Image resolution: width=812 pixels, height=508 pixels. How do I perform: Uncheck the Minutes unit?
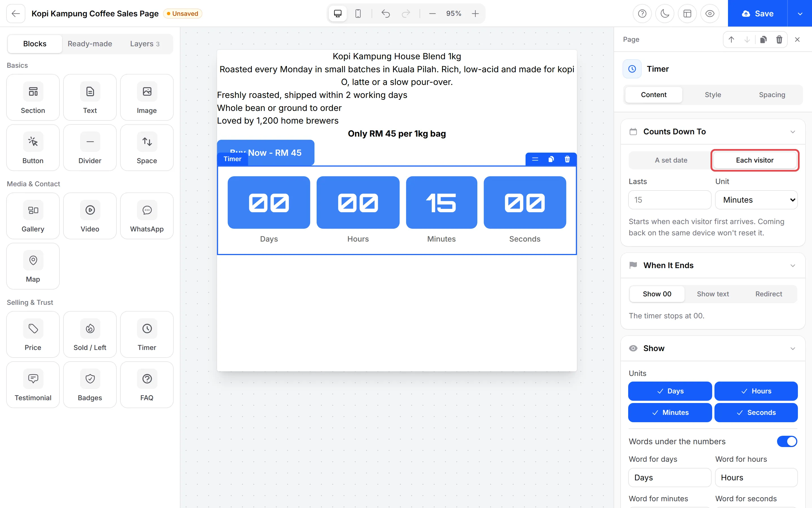tap(670, 413)
